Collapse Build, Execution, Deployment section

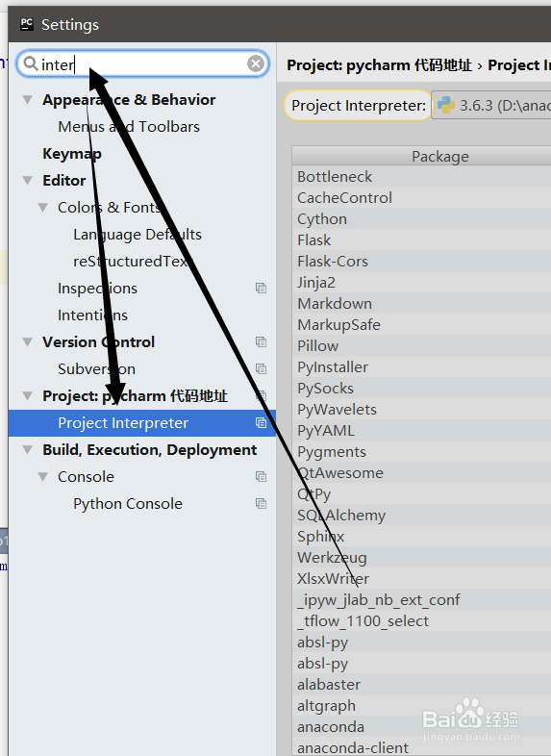pyautogui.click(x=28, y=450)
